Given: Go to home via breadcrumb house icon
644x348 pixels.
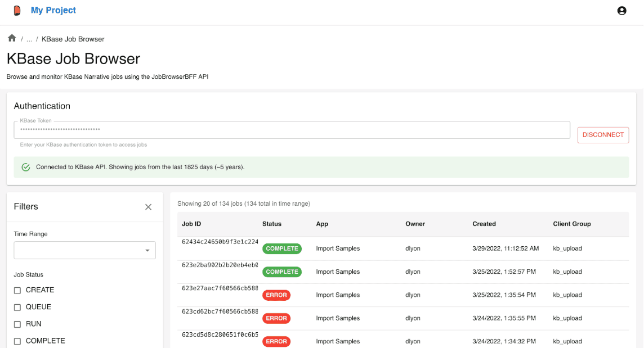Looking at the screenshot, I should (12, 38).
